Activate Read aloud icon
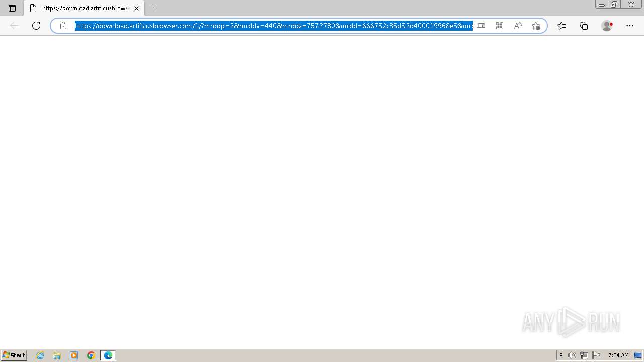The height and width of the screenshot is (362, 644). 518,26
